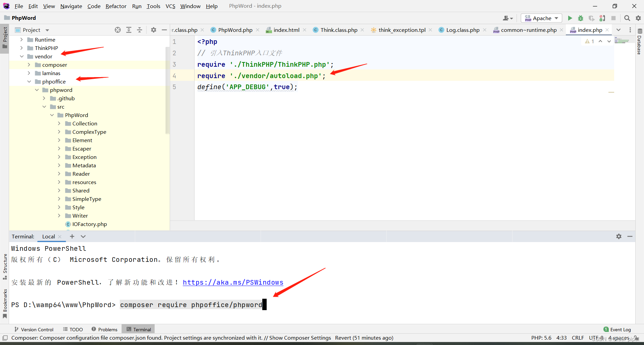Click the inspection warning indicator showing 1 warning
The width and height of the screenshot is (644, 345).
click(x=590, y=41)
